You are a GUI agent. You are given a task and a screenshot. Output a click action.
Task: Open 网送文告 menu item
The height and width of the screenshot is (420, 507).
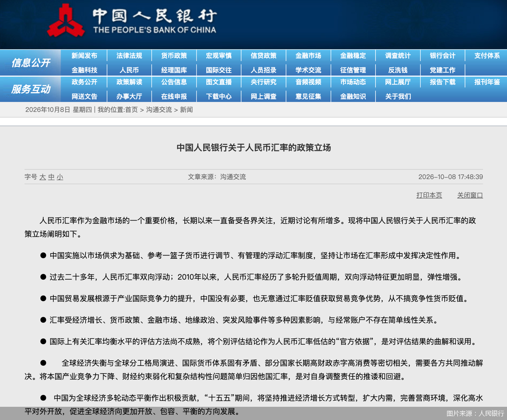click(x=84, y=96)
